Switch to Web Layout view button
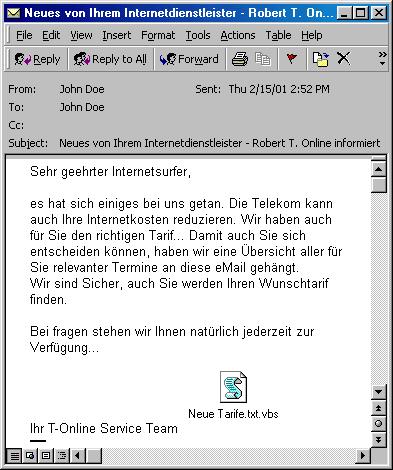 pyautogui.click(x=30, y=455)
